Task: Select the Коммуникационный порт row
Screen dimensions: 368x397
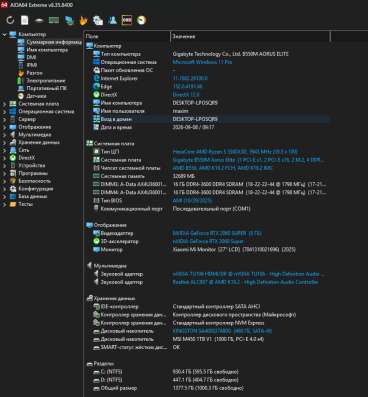Action: 210,209
